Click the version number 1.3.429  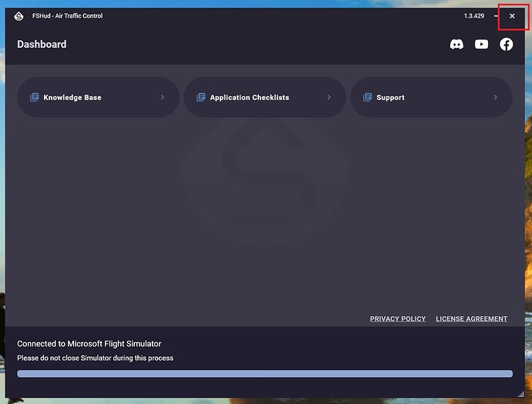pyautogui.click(x=473, y=16)
